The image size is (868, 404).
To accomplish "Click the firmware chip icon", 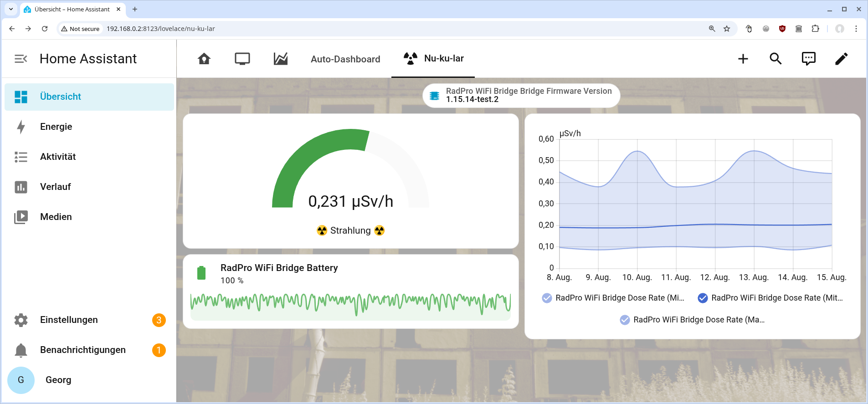I will (x=435, y=96).
